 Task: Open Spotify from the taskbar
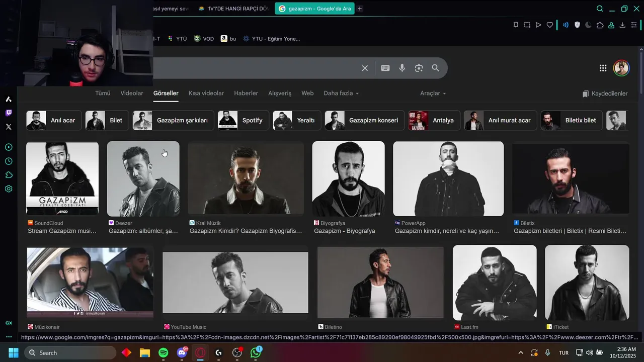164,353
